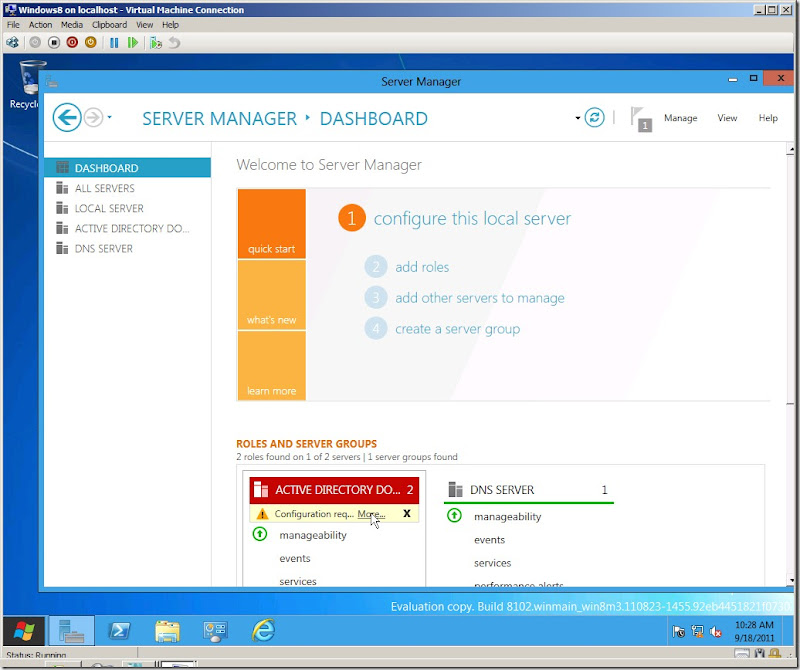Click the configure this local server link

(472, 218)
